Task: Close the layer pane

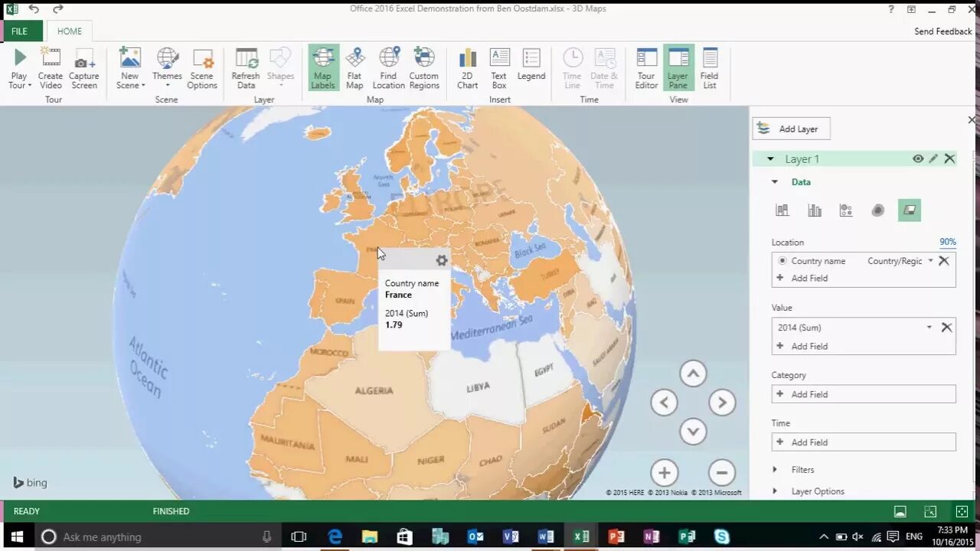Action: pos(972,120)
